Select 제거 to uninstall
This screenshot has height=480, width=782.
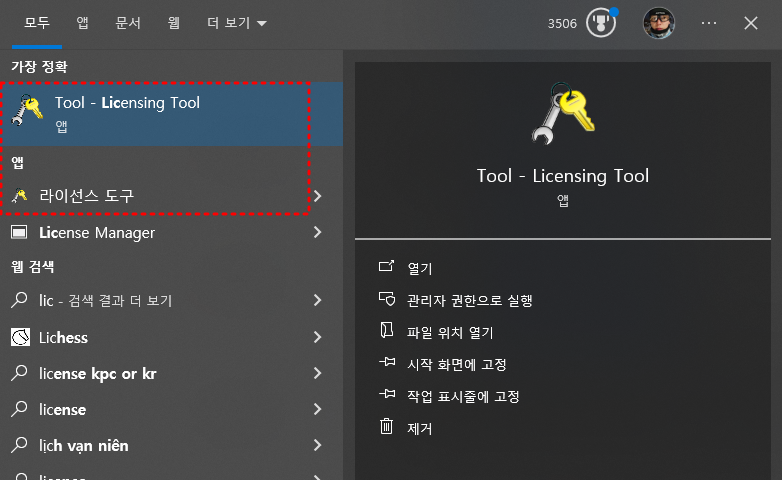tap(419, 428)
